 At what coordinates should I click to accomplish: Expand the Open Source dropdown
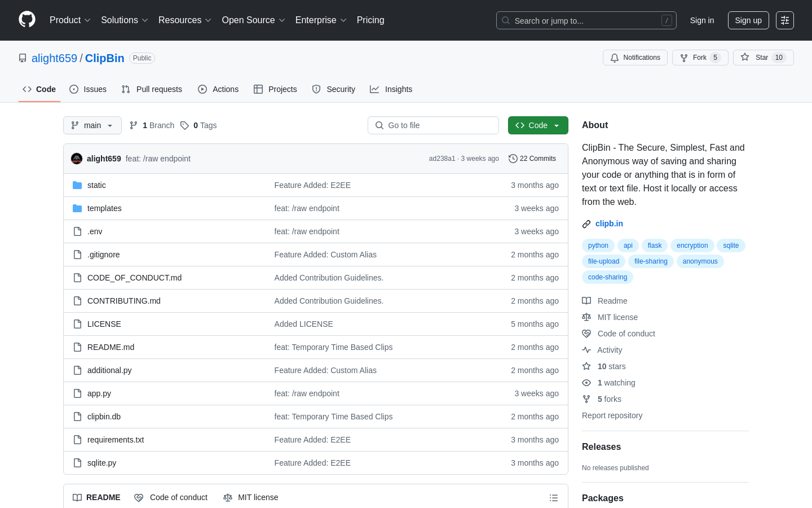pos(254,20)
